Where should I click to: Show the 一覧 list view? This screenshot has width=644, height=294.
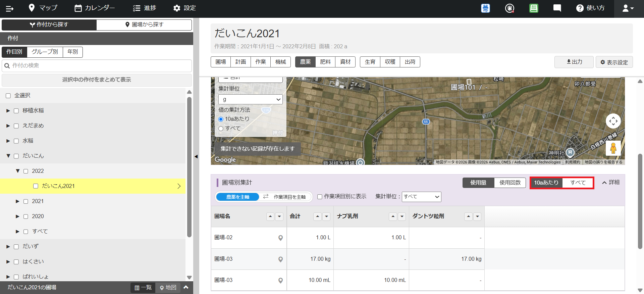[143, 288]
